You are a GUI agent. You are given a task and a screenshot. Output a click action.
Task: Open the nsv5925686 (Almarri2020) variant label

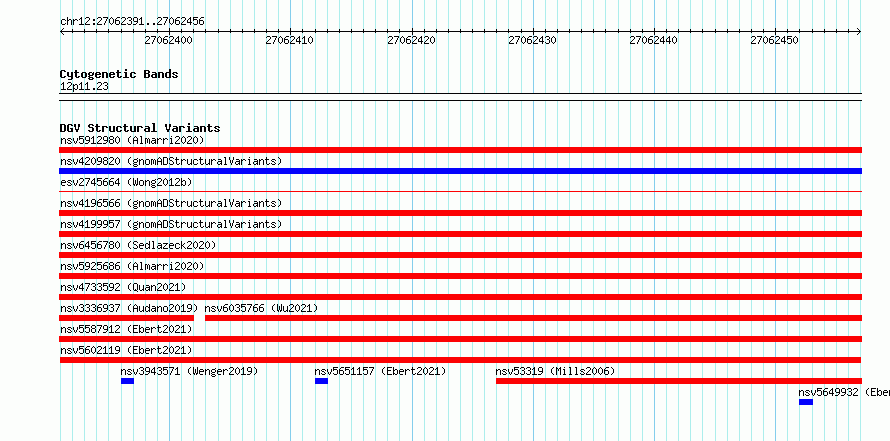pos(132,266)
